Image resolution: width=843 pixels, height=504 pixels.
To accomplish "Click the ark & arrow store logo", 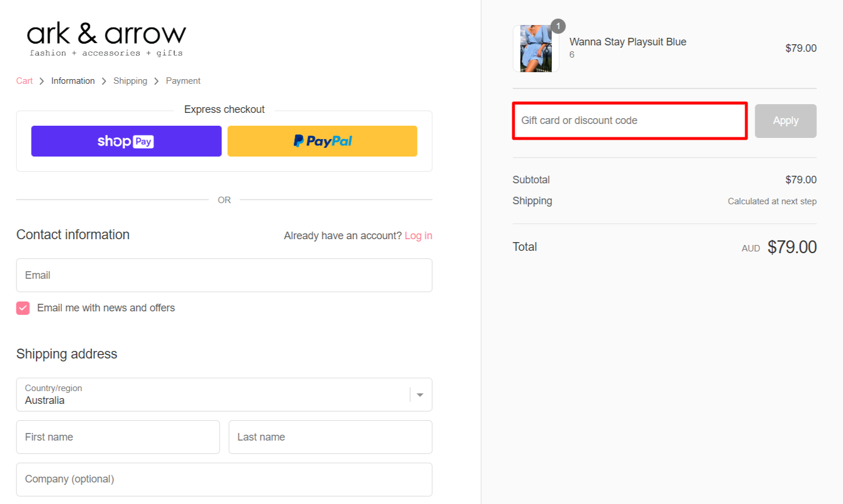I will 107,38.
